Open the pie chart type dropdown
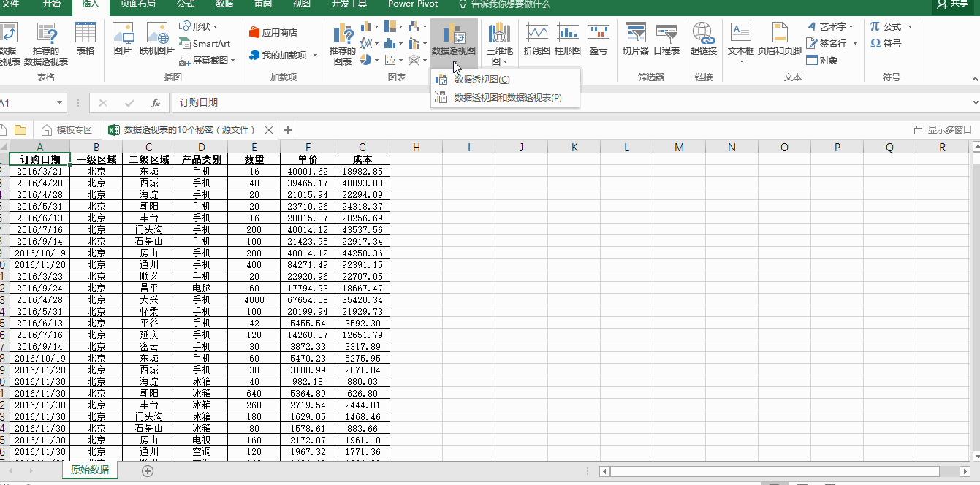Viewport: 980px width, 485px height. pos(378,61)
